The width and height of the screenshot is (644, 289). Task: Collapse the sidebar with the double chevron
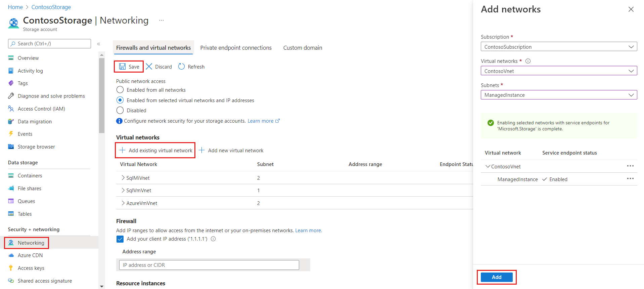(x=99, y=44)
